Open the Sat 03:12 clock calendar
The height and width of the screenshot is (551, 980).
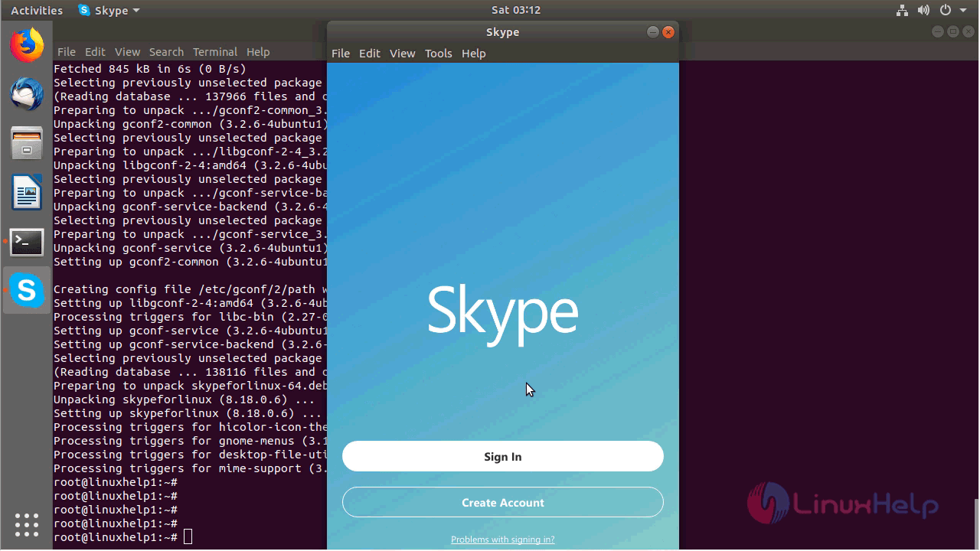pos(516,10)
